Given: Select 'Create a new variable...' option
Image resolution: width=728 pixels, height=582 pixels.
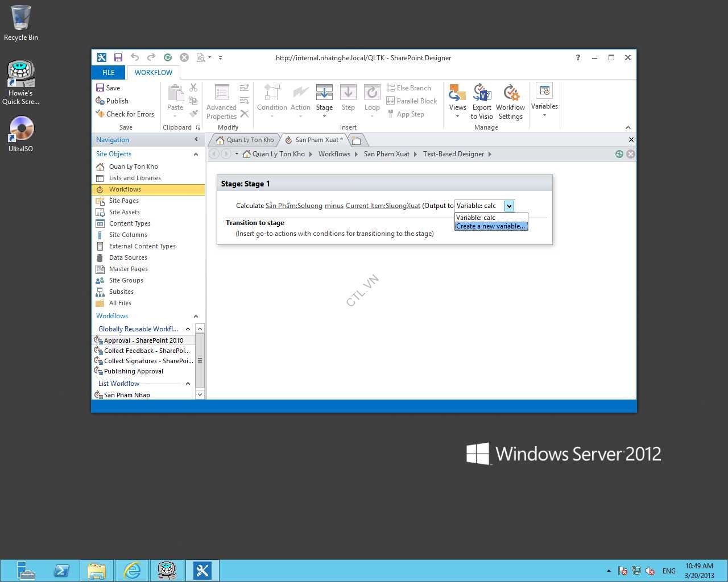Looking at the screenshot, I should pos(491,226).
